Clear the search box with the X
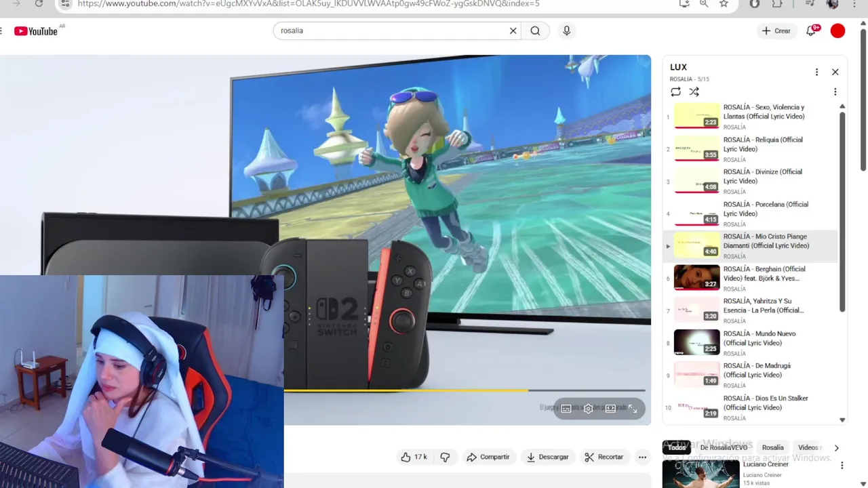The width and height of the screenshot is (868, 488). tap(513, 30)
